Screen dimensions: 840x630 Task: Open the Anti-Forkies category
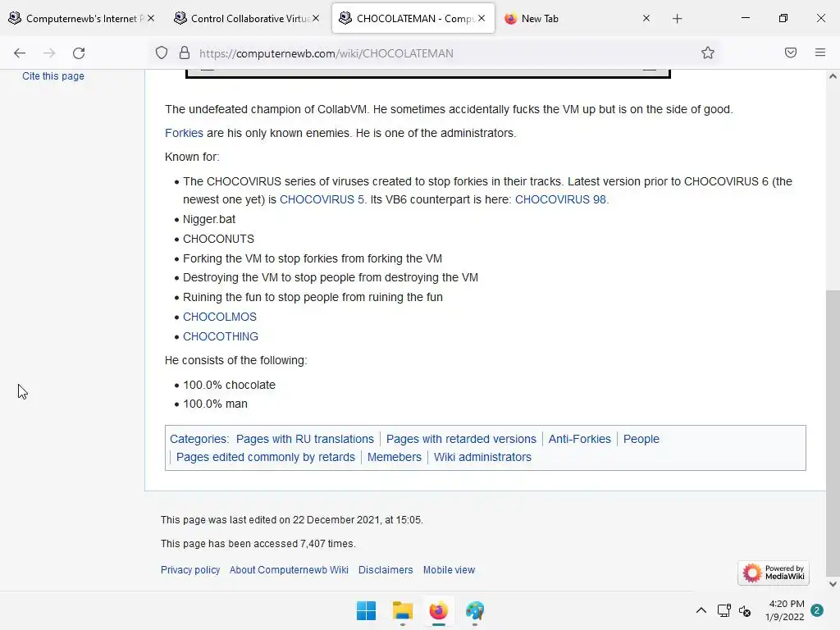pos(579,439)
